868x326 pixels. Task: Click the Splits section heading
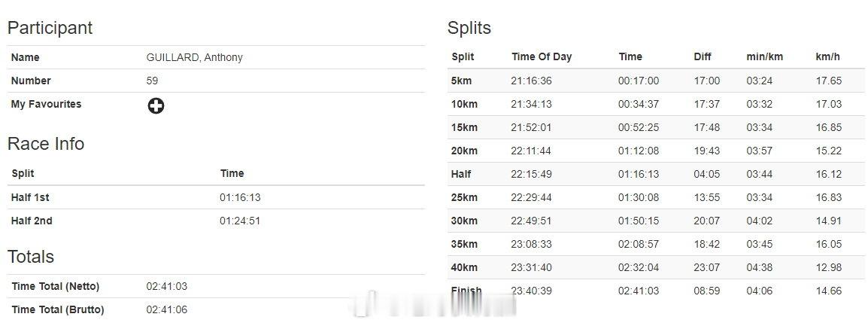click(x=469, y=28)
